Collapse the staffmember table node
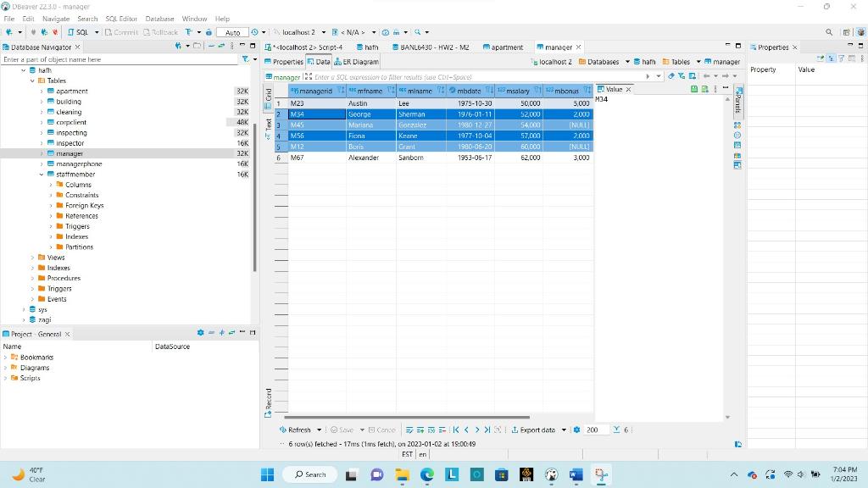The width and height of the screenshot is (868, 488). (x=42, y=175)
